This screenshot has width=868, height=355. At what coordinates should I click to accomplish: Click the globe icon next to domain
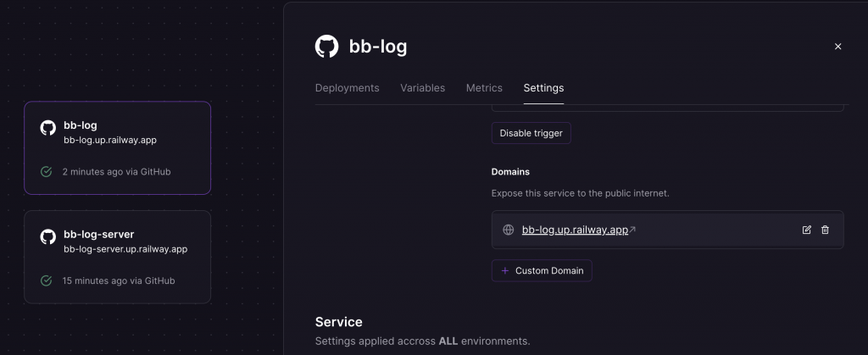(x=509, y=230)
